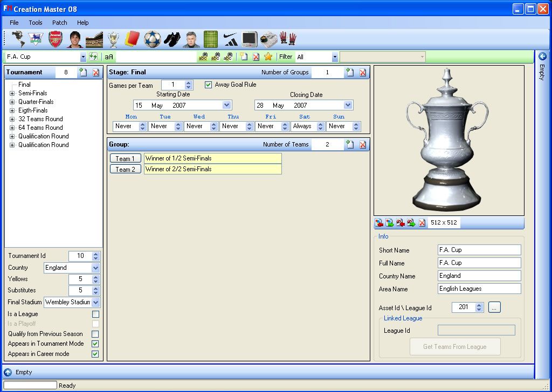
Task: Expand the Quarter-Finals tree node
Action: click(12, 102)
